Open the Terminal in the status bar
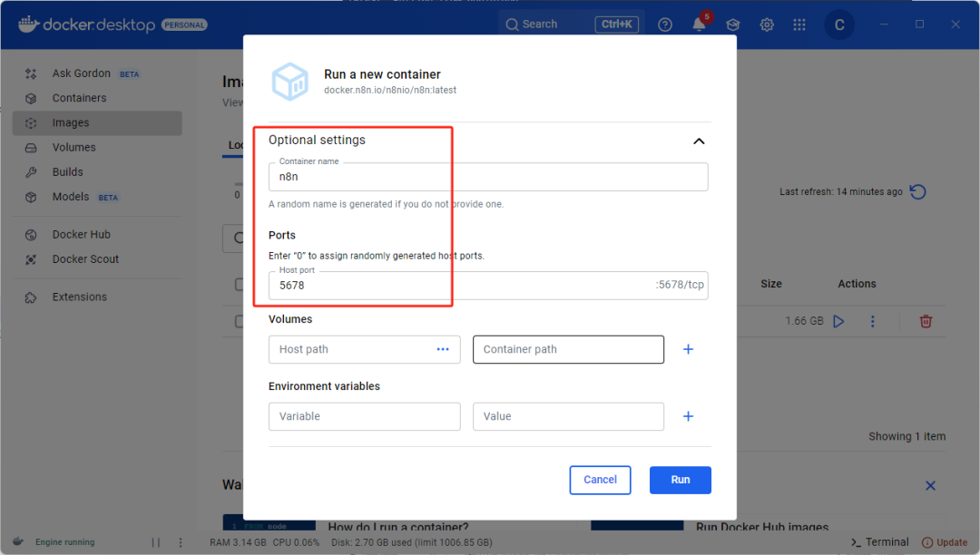 tap(880, 542)
